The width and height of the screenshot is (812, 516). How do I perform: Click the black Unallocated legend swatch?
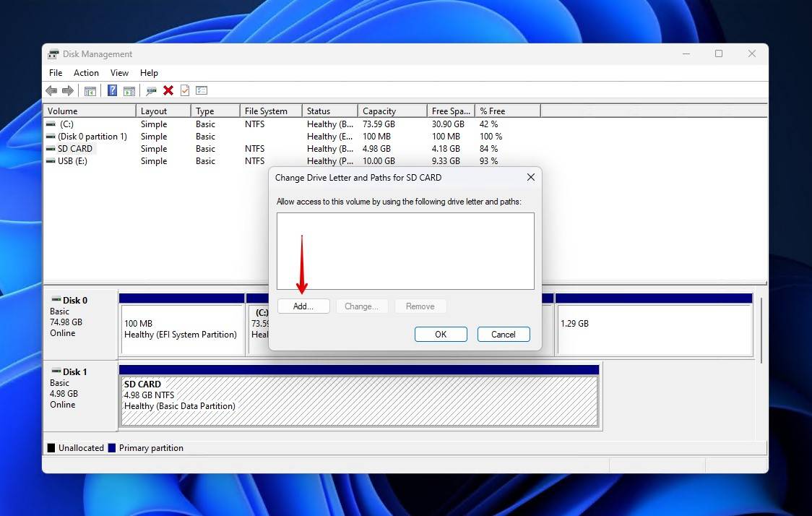51,448
